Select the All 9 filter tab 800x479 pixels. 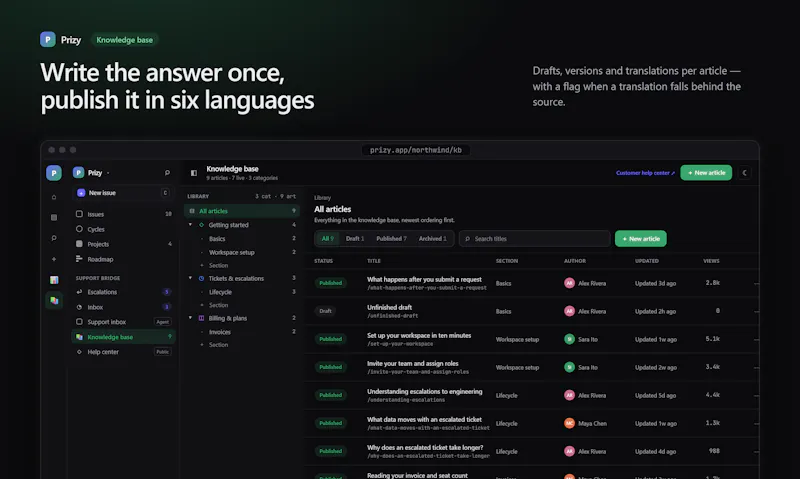click(328, 239)
